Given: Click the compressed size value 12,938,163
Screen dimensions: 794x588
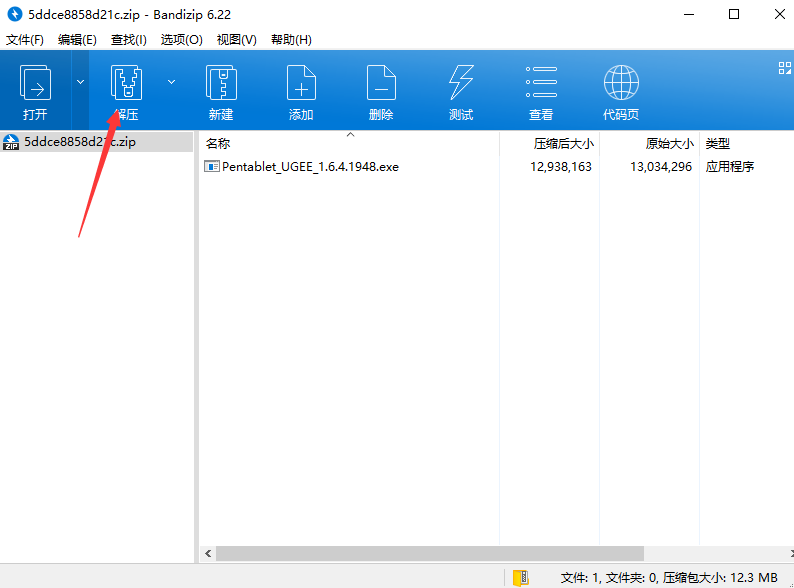Looking at the screenshot, I should coord(561,167).
